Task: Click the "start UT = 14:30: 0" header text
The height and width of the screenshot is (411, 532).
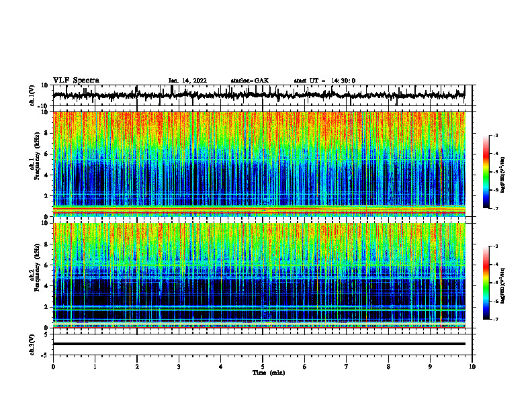Action: 324,81
